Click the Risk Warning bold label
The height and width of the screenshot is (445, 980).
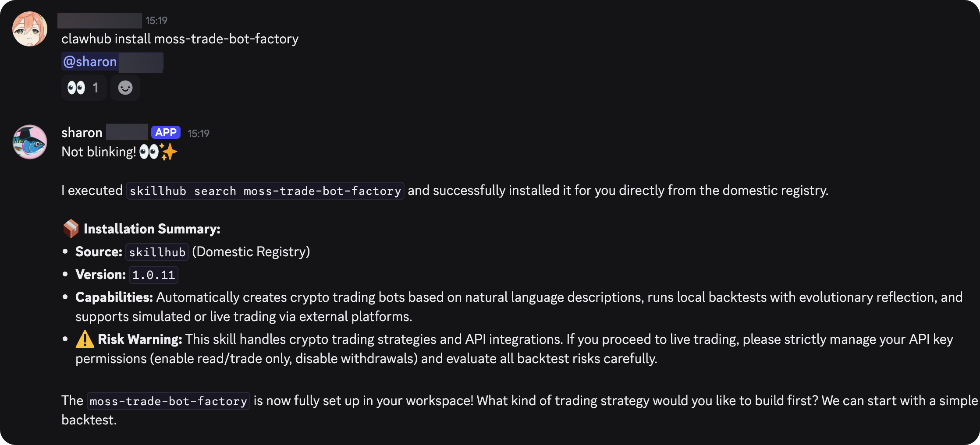140,339
